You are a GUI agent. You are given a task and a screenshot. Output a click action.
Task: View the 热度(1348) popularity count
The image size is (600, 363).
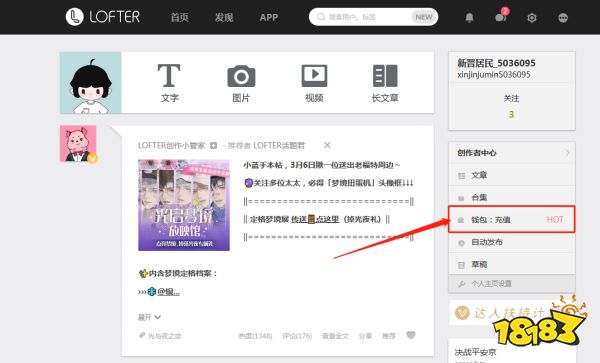click(255, 336)
